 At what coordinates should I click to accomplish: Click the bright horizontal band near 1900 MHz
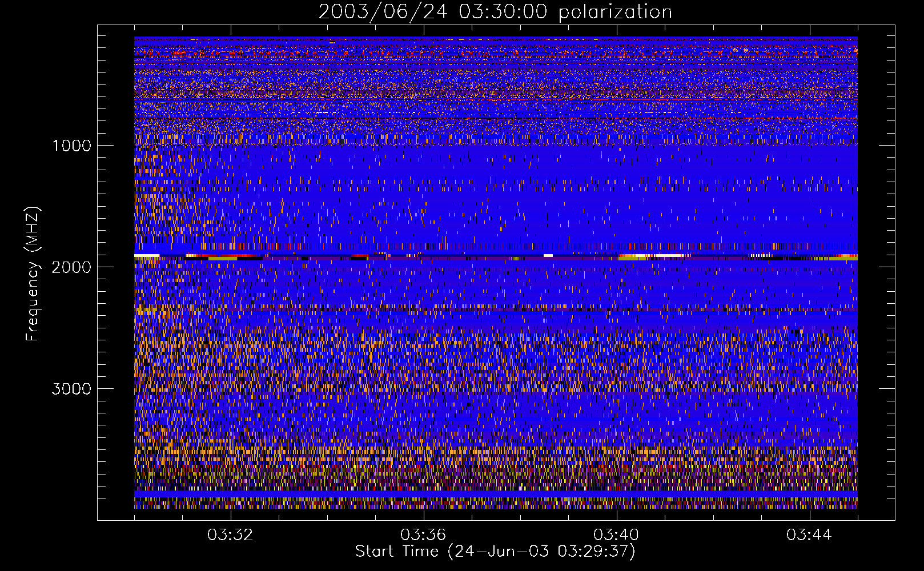tap(496, 257)
